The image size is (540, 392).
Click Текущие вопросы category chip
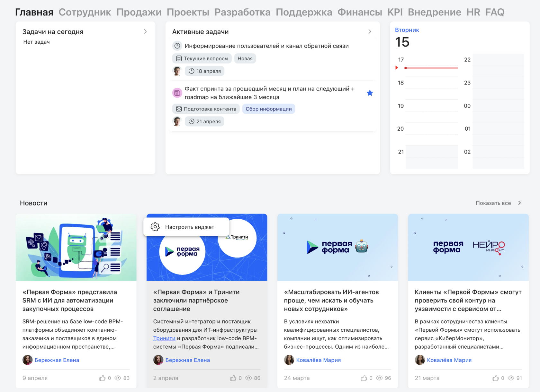(202, 58)
